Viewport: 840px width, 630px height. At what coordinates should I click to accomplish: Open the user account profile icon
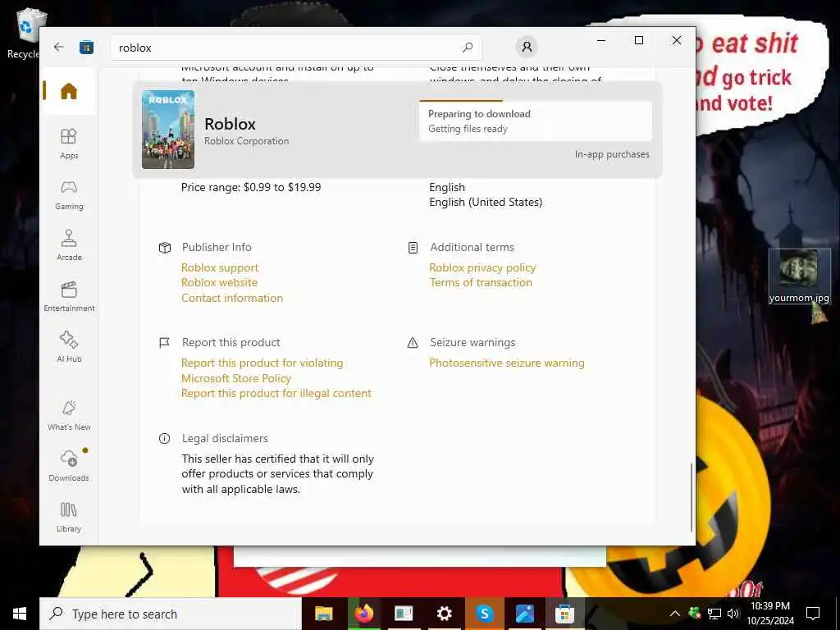pyautogui.click(x=527, y=47)
